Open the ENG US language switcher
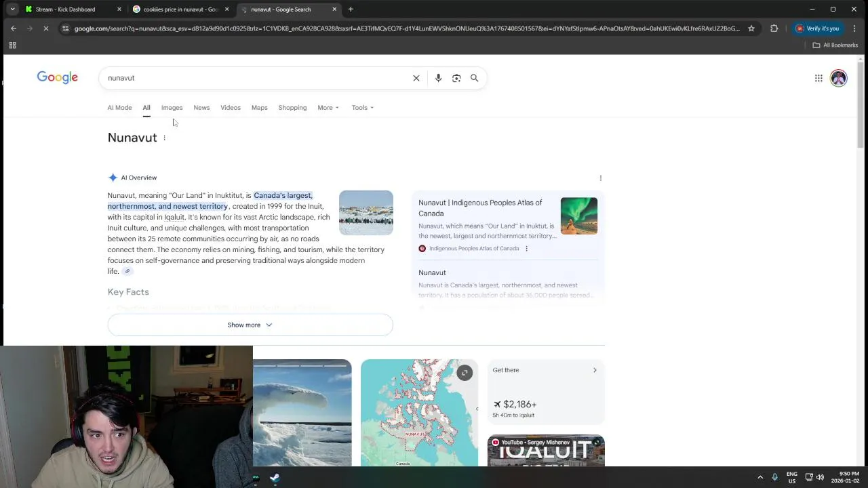Screen dimensions: 868x488 [x=792, y=477]
